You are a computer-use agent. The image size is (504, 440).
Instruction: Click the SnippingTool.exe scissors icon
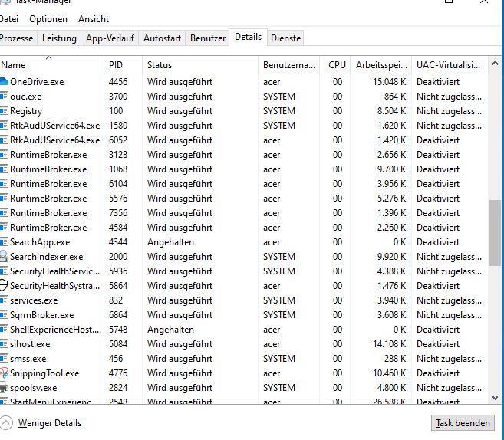[4, 373]
